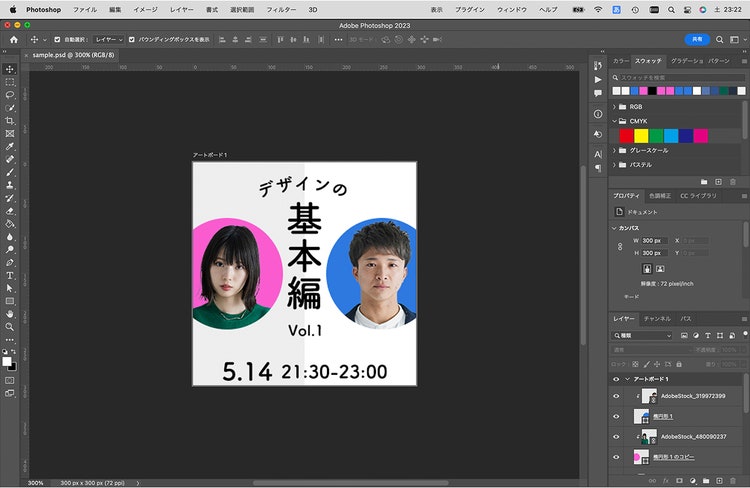
Task: Create new swatch icon in Swatches panel
Action: (x=718, y=182)
